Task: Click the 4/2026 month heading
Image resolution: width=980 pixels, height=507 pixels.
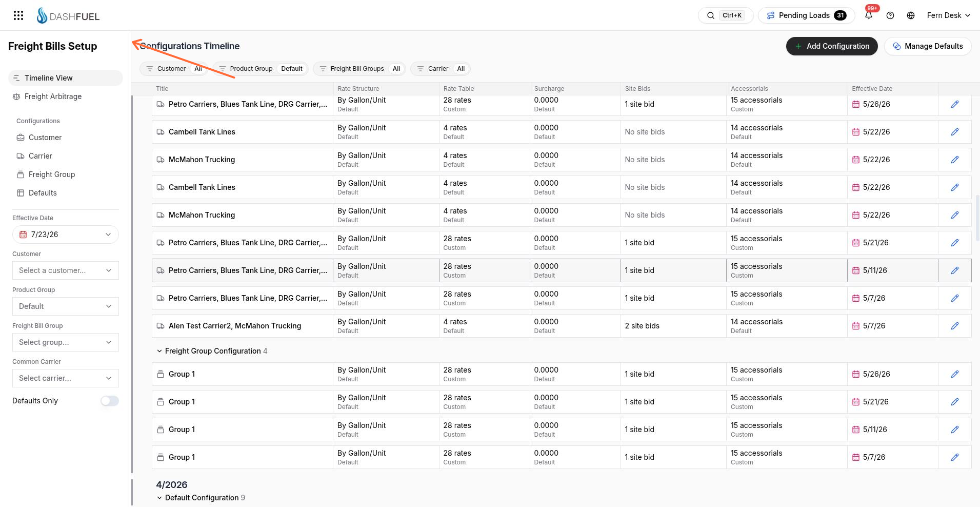Action: [172, 485]
